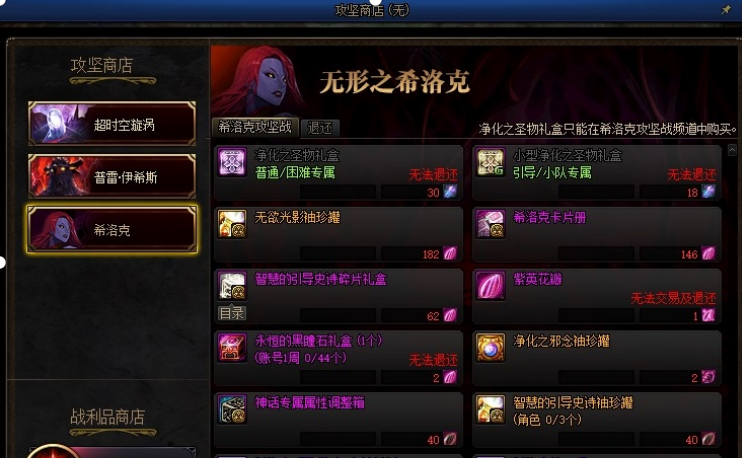Click the item list scroll-up arrow
The width and height of the screenshot is (742, 458).
click(x=732, y=150)
